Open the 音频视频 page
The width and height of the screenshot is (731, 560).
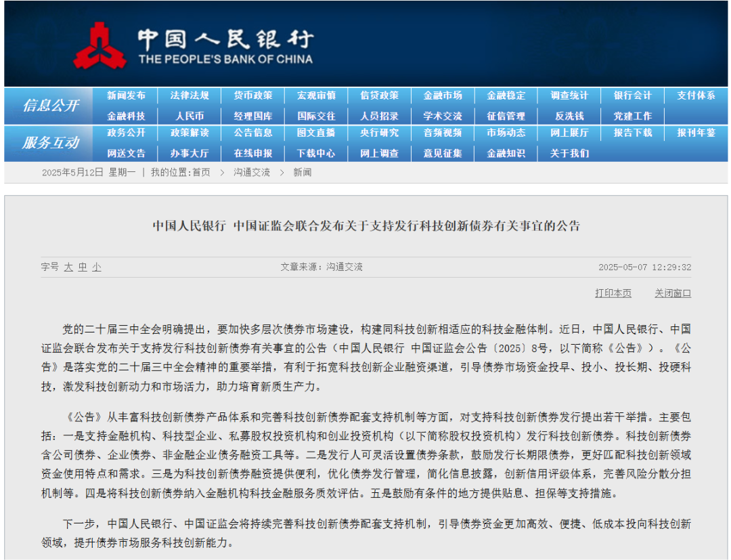pyautogui.click(x=443, y=133)
